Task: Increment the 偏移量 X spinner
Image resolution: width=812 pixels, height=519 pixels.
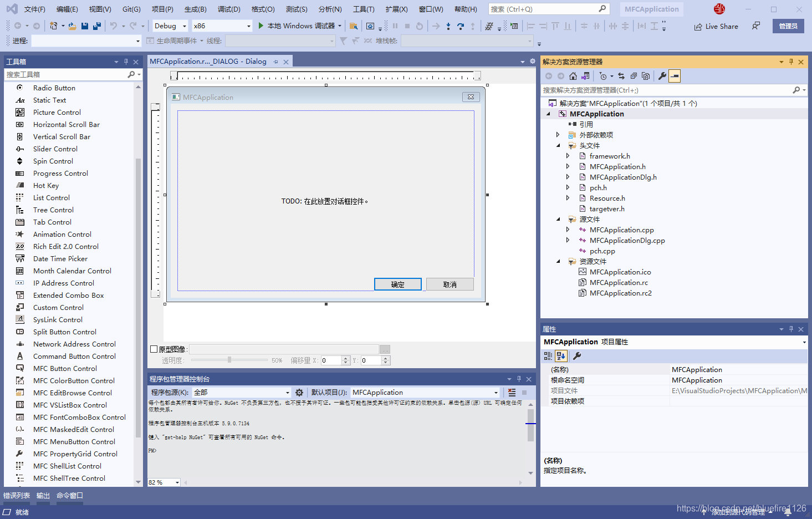Action: 346,358
